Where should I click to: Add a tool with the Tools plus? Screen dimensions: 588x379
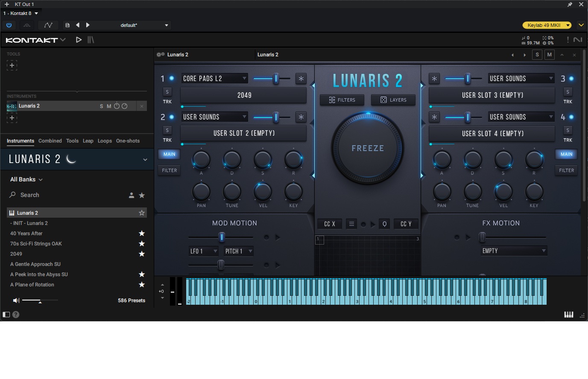12,65
